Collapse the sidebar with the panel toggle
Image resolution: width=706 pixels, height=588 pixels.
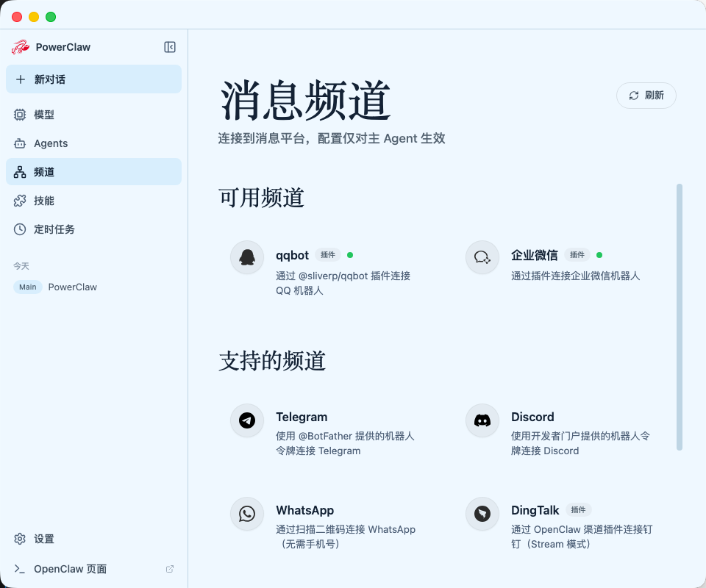[169, 46]
